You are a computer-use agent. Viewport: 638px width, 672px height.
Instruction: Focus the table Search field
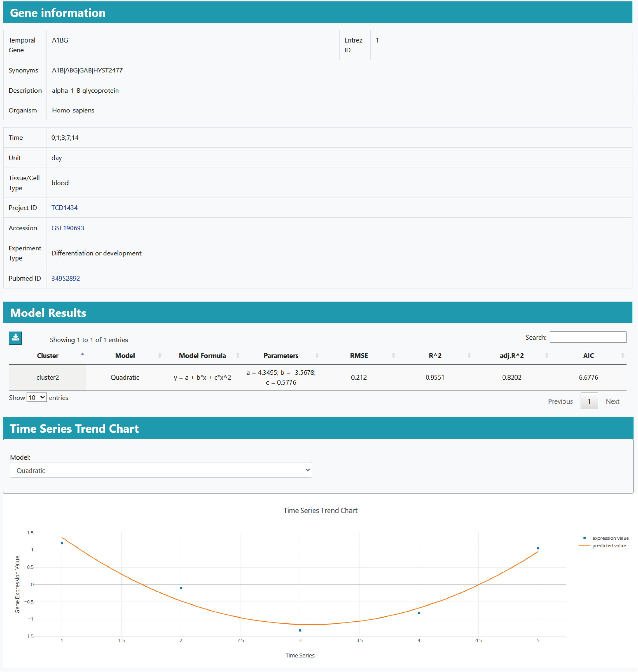[588, 337]
